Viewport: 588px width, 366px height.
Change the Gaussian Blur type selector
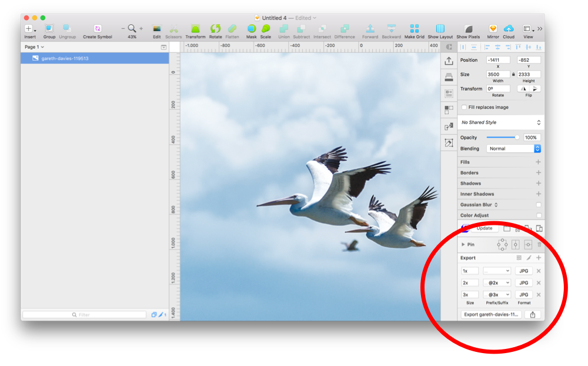coord(496,205)
